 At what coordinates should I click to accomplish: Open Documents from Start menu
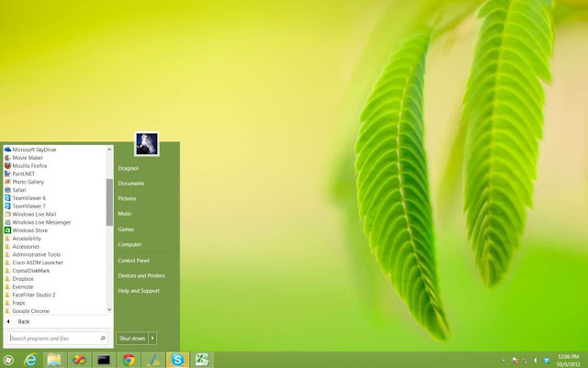click(131, 184)
